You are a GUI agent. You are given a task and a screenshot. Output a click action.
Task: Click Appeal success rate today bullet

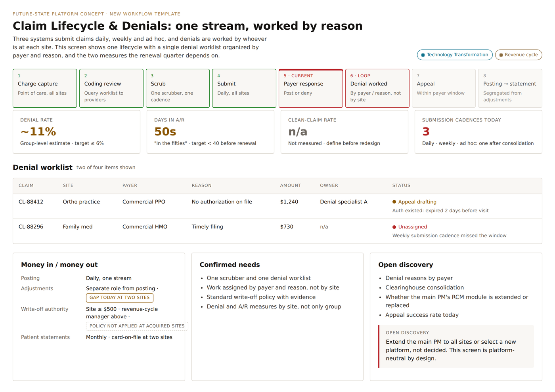tap(422, 315)
